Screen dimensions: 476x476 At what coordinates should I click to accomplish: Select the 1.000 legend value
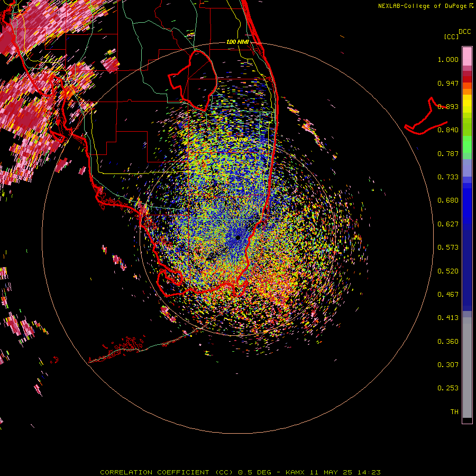tap(448, 59)
